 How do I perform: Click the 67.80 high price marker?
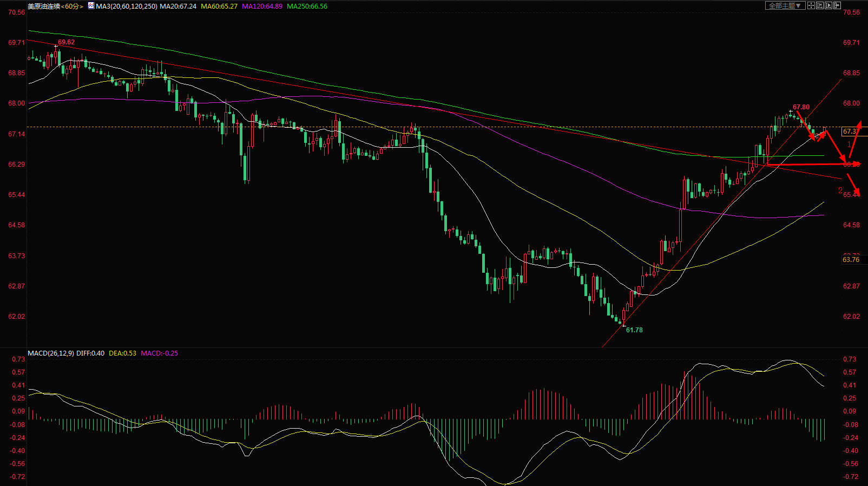(x=801, y=107)
